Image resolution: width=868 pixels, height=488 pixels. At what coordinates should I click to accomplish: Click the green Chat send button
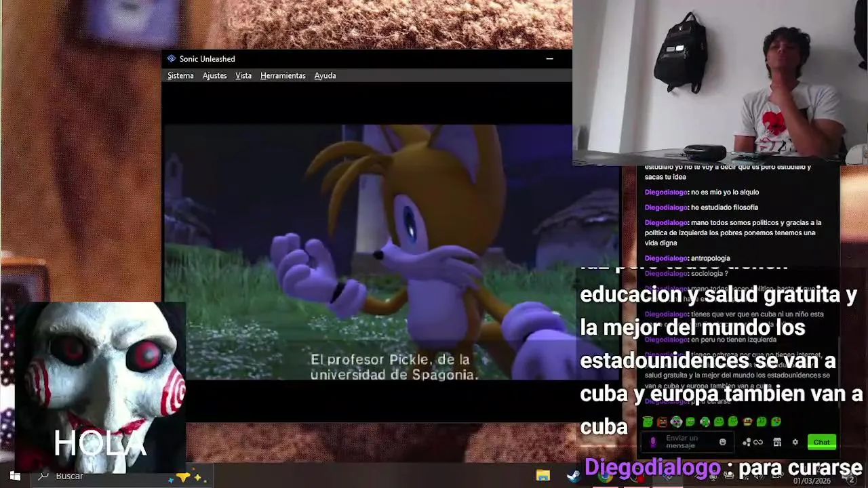(822, 442)
